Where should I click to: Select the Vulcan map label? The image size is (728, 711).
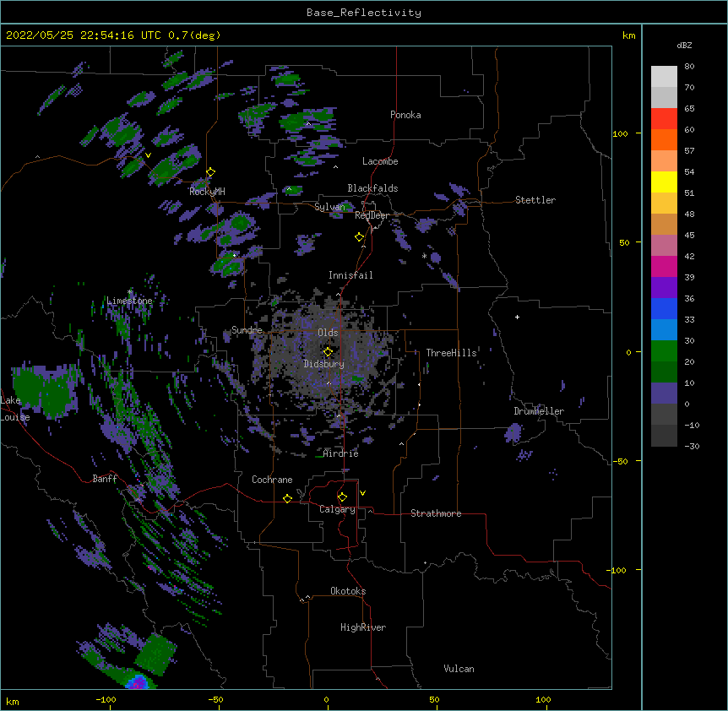click(459, 669)
